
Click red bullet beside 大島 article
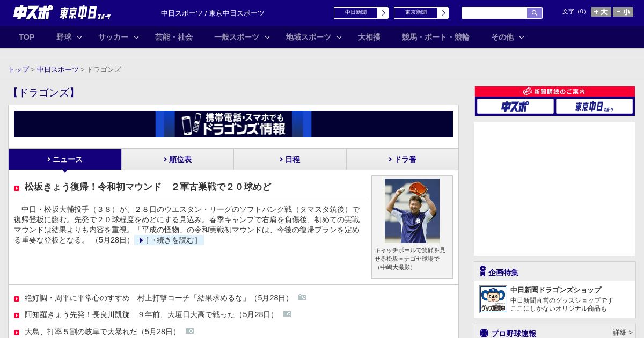(x=17, y=333)
